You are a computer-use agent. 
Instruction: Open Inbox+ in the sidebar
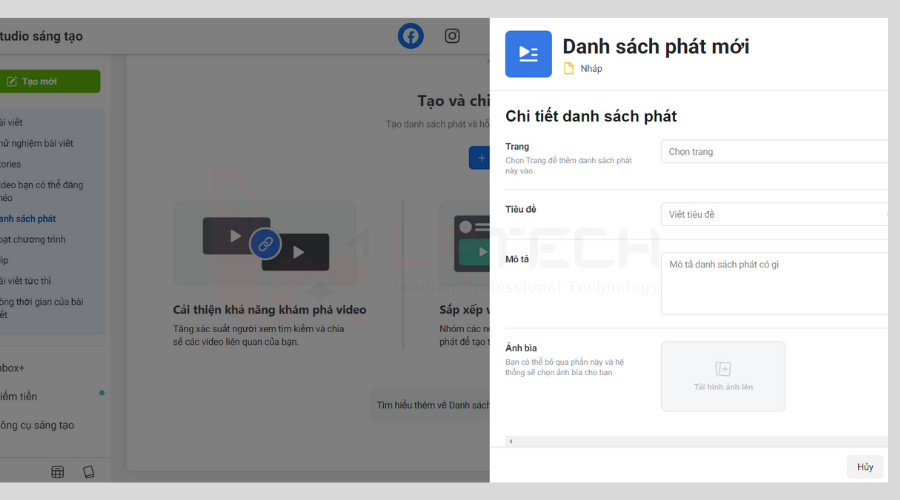tap(12, 368)
